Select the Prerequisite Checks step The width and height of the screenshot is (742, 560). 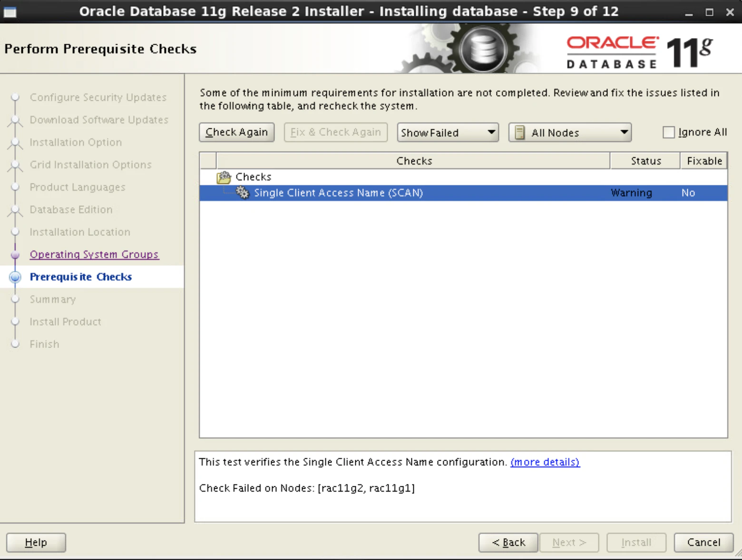coord(81,277)
